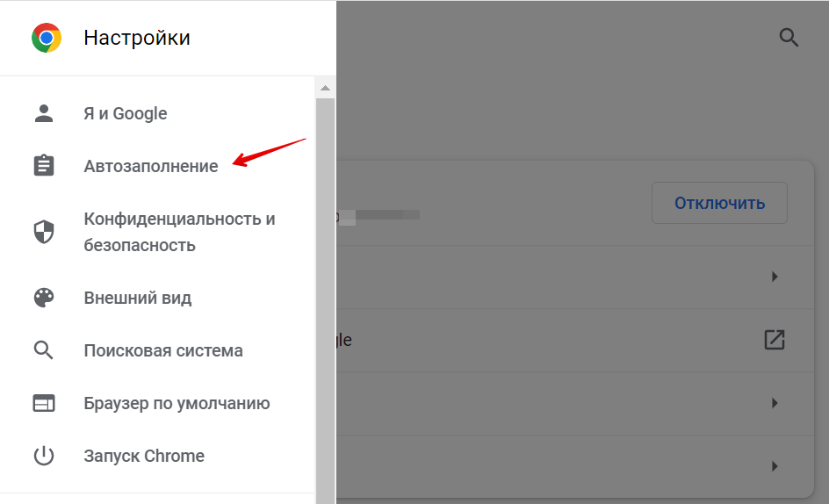Click the external link open-in-new icon
Image resolution: width=829 pixels, height=504 pixels.
[774, 340]
